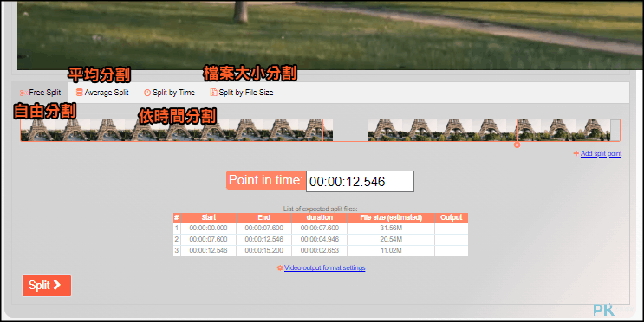Click gear icon beside Video output format settings

(x=280, y=267)
